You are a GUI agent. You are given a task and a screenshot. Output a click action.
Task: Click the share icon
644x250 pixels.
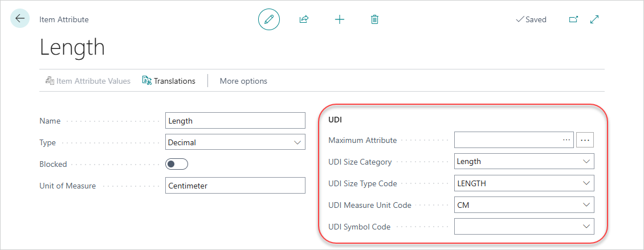point(304,19)
